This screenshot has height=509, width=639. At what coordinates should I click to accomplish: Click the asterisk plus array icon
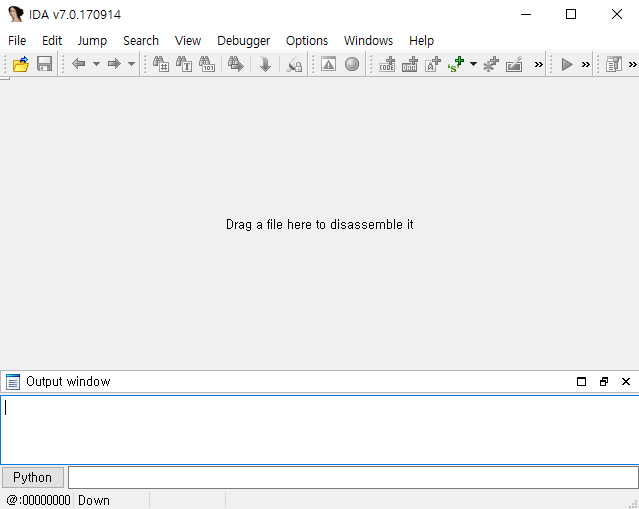pyautogui.click(x=491, y=64)
